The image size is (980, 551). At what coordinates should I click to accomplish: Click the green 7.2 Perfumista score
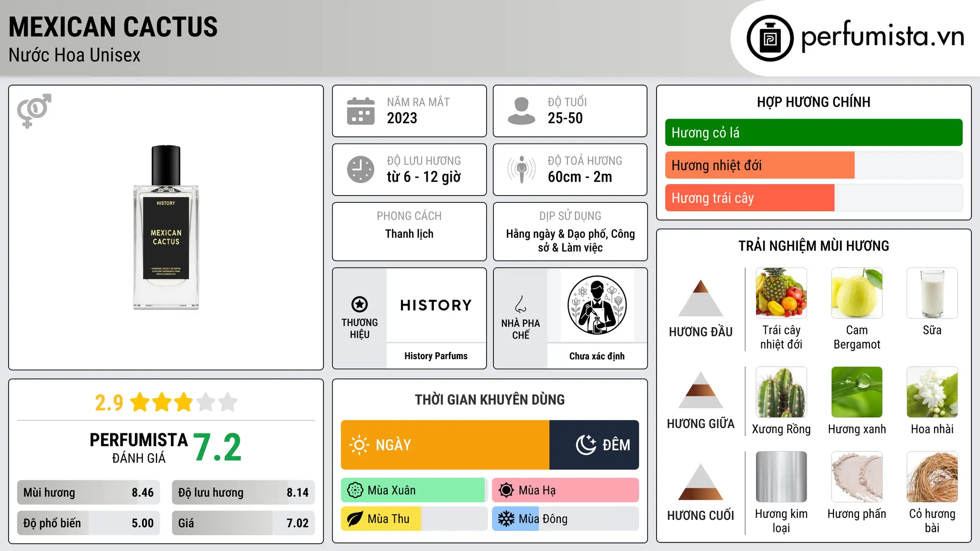click(x=218, y=448)
